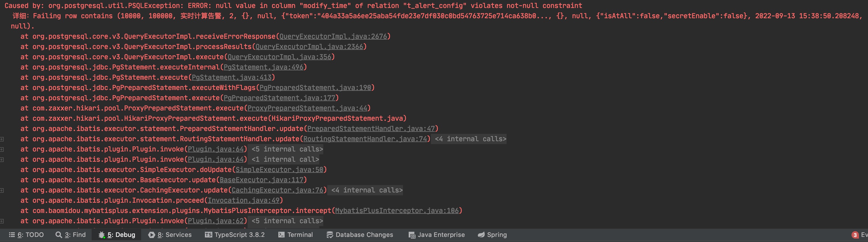Open PgStatement.java:413 link
Screen dimensions: 868x242
tap(231, 77)
